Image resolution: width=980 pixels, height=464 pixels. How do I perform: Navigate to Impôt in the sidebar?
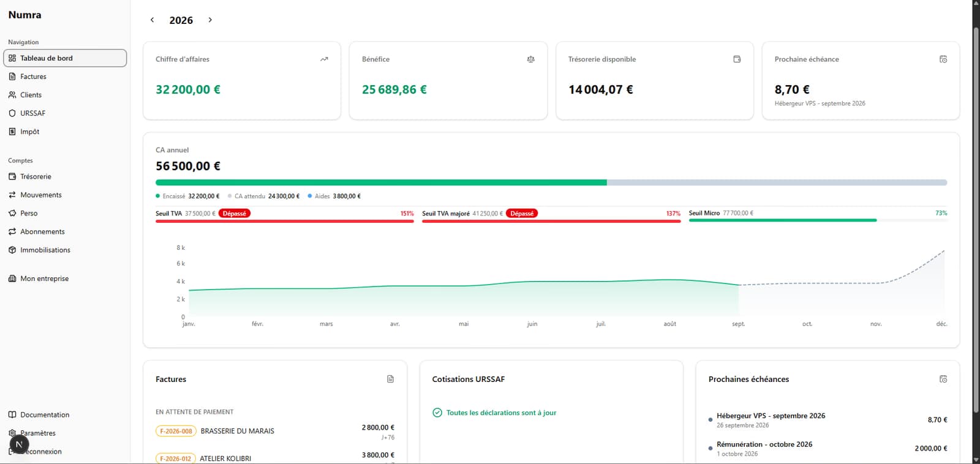pyautogui.click(x=65, y=132)
